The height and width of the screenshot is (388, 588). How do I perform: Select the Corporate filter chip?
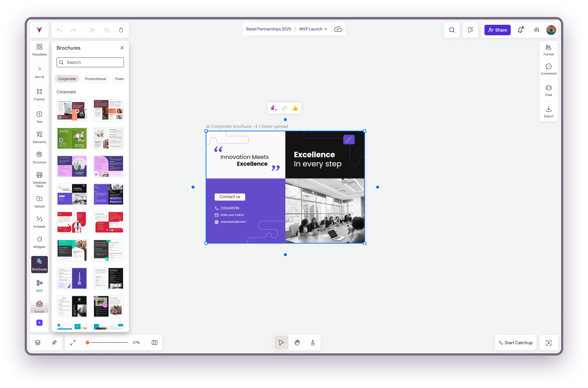pos(67,79)
